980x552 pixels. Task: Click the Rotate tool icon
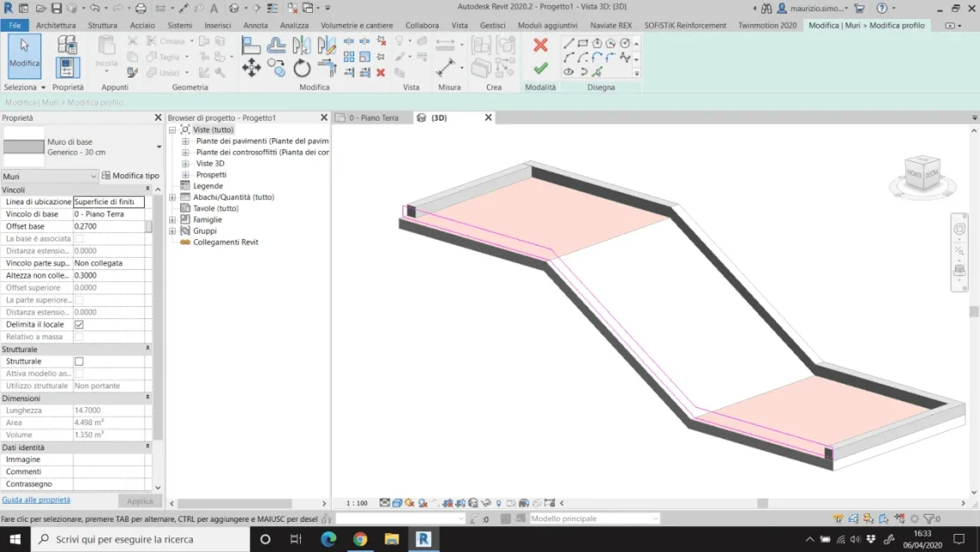[x=302, y=67]
